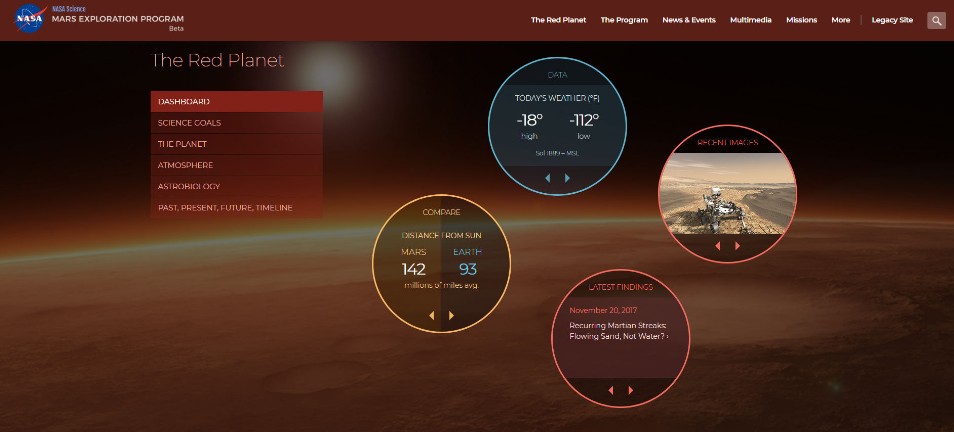Open The Program menu
Screen dimensions: 954x432
624,20
